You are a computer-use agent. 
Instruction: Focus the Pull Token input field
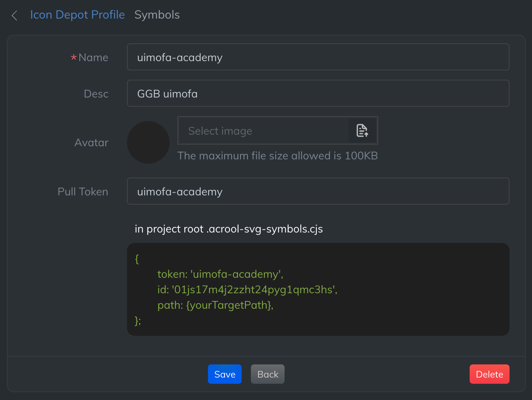coord(317,191)
